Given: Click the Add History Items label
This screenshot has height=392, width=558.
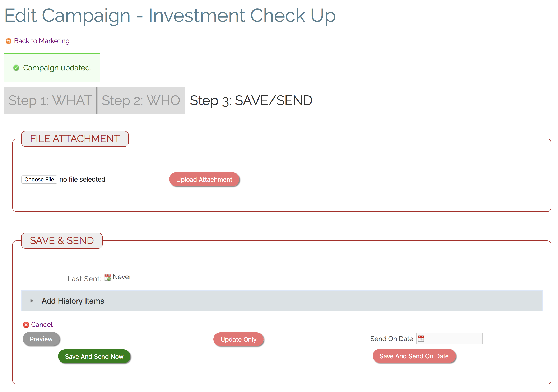Looking at the screenshot, I should [73, 301].
